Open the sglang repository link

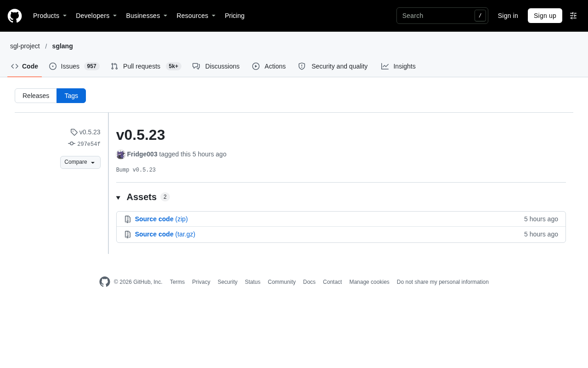pos(62,46)
